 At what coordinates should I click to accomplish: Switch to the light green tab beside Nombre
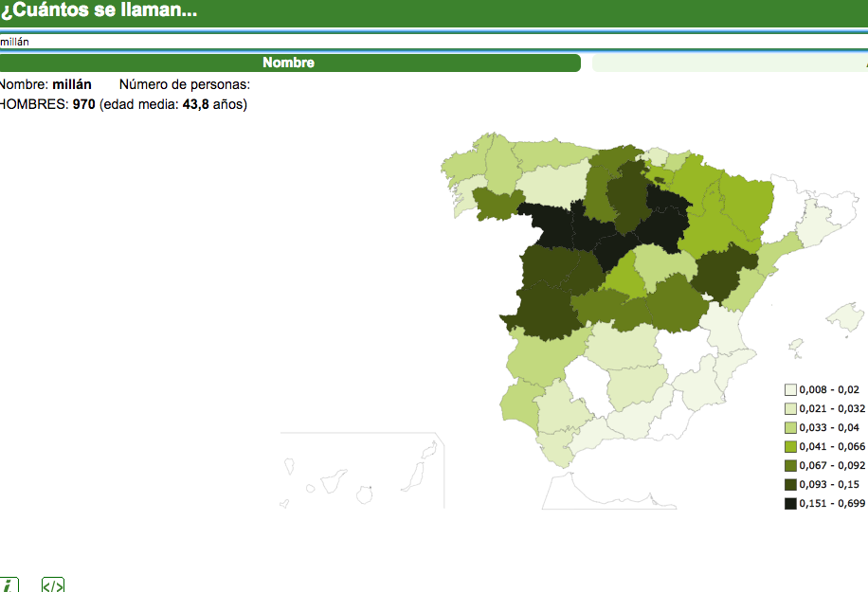tap(729, 63)
